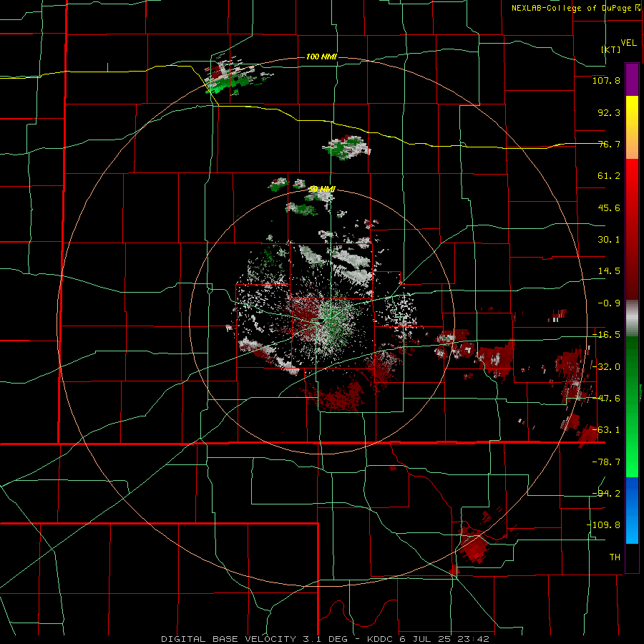Select the -32.0 legend value

coord(606,367)
